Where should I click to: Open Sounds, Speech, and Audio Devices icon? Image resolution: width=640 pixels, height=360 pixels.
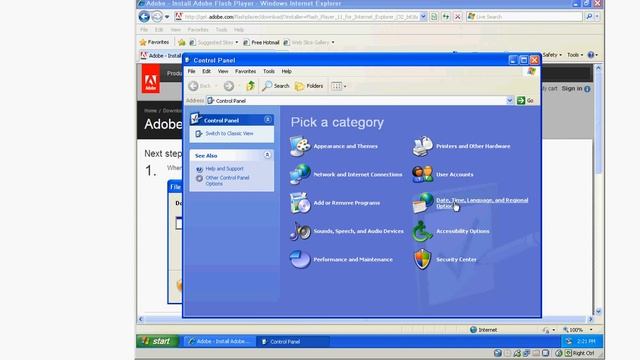(300, 231)
